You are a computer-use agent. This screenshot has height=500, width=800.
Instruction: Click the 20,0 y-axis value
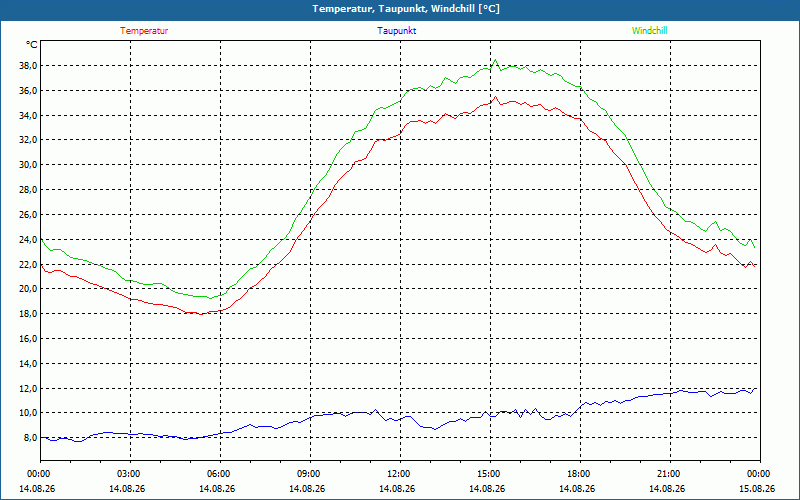28,289
